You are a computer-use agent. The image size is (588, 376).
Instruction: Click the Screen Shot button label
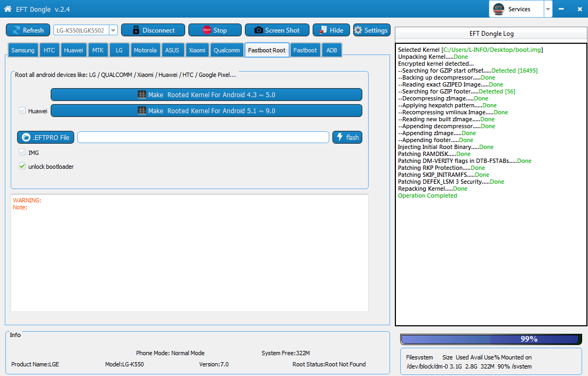pyautogui.click(x=282, y=30)
